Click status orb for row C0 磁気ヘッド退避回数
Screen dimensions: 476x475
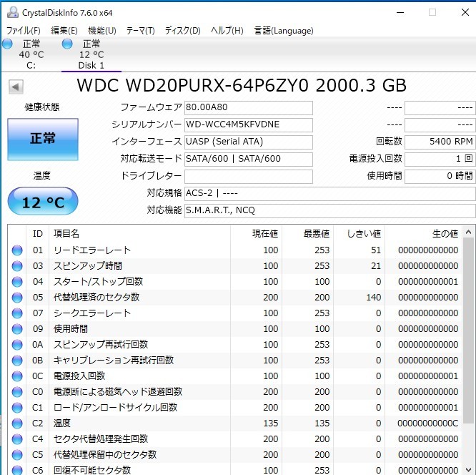[17, 392]
